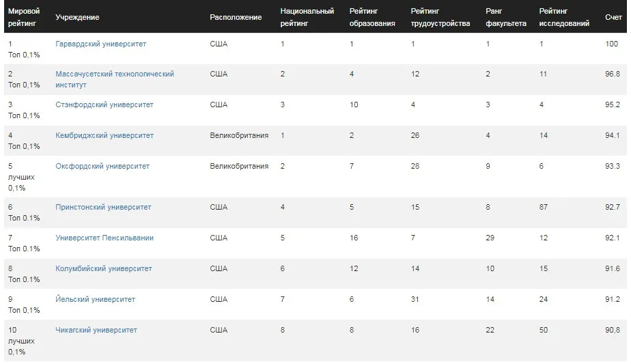Screen dimensions: 631x364
Task: Click the Колумбийский университет link
Action: pos(103,268)
